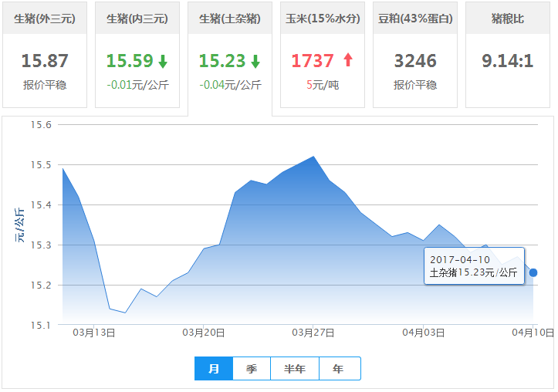Open the 猪粮比 tab
This screenshot has height=392, width=558.
508,18
